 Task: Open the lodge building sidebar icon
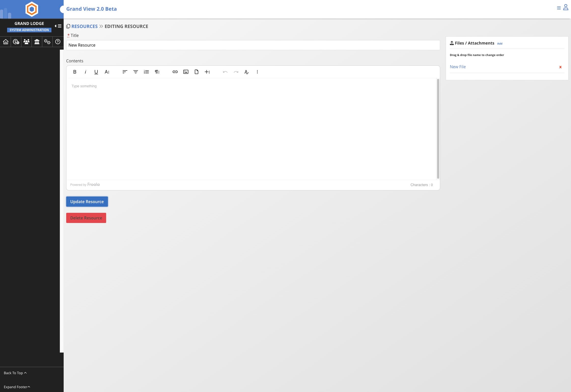pyautogui.click(x=37, y=41)
